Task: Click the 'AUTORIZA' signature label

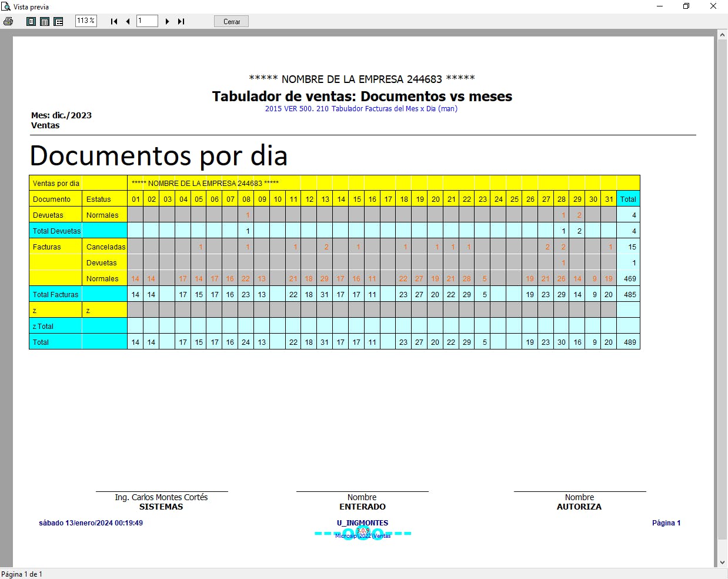Action: tap(579, 507)
